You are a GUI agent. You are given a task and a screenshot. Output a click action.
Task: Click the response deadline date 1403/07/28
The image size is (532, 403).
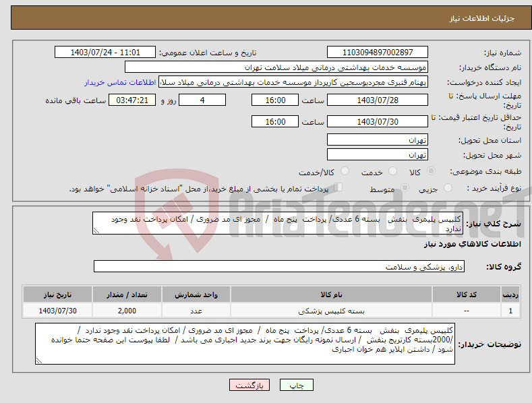(x=378, y=100)
